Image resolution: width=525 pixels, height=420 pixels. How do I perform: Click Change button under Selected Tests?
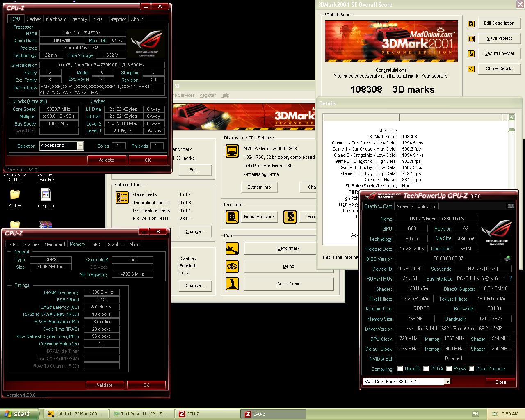point(195,231)
